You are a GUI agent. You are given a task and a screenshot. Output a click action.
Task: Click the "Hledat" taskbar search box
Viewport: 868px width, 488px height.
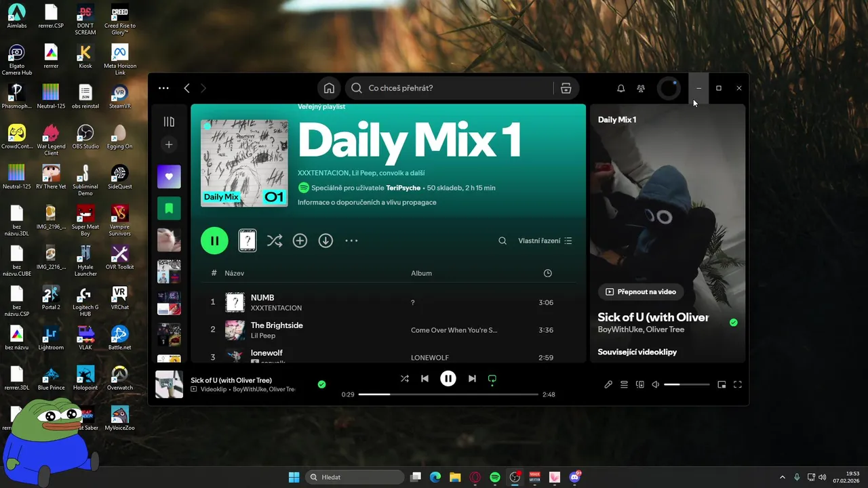(356, 477)
